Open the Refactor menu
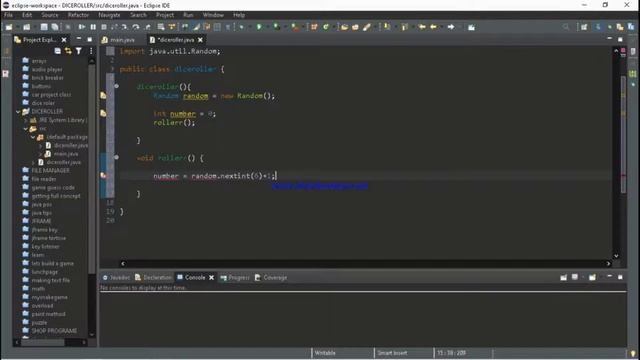The height and width of the screenshot is (360, 640). coord(78,15)
